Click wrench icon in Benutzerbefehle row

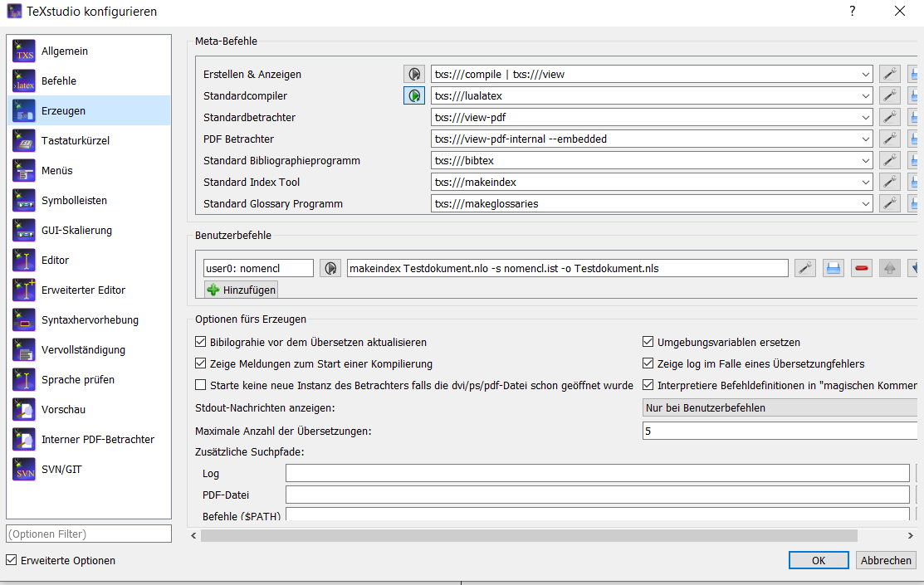click(x=804, y=268)
